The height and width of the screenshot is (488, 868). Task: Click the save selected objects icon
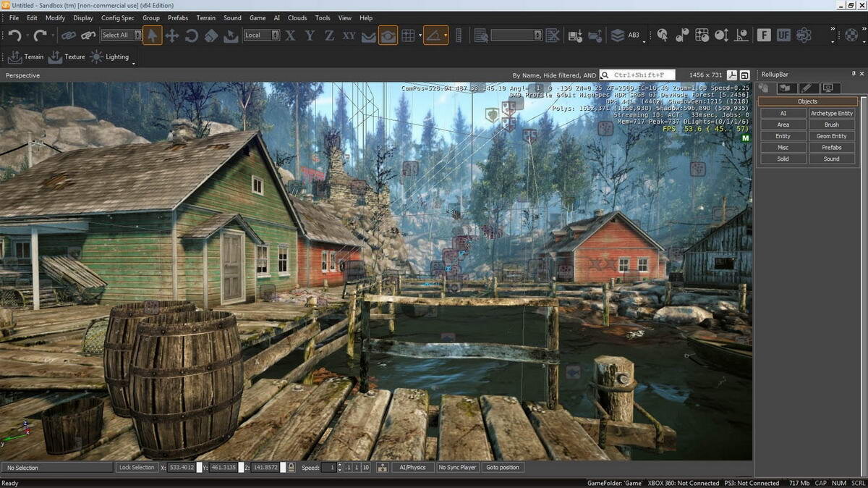[576, 35]
